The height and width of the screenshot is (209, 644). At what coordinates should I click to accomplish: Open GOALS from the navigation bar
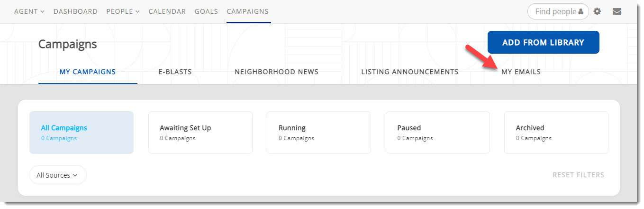coord(206,11)
